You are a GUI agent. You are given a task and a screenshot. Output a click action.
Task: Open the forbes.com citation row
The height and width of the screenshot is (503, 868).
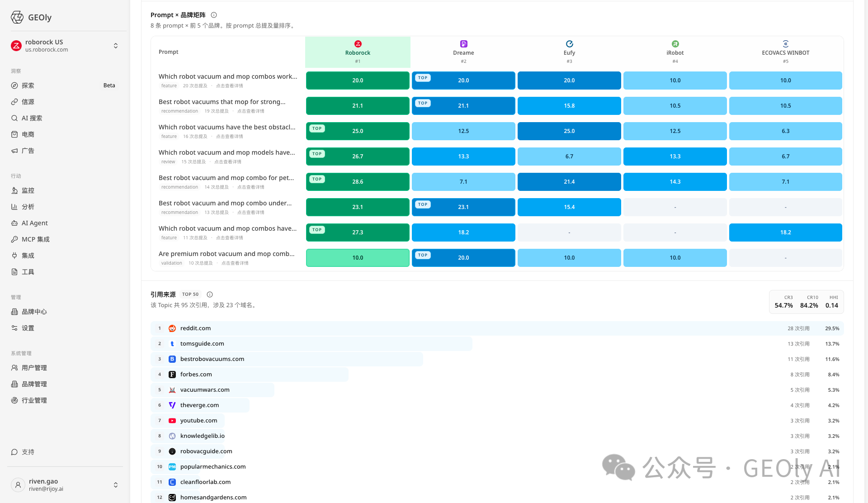click(x=497, y=375)
